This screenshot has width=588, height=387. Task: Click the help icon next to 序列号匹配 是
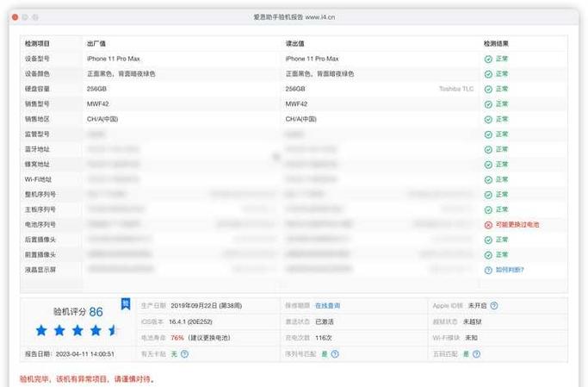click(x=335, y=353)
